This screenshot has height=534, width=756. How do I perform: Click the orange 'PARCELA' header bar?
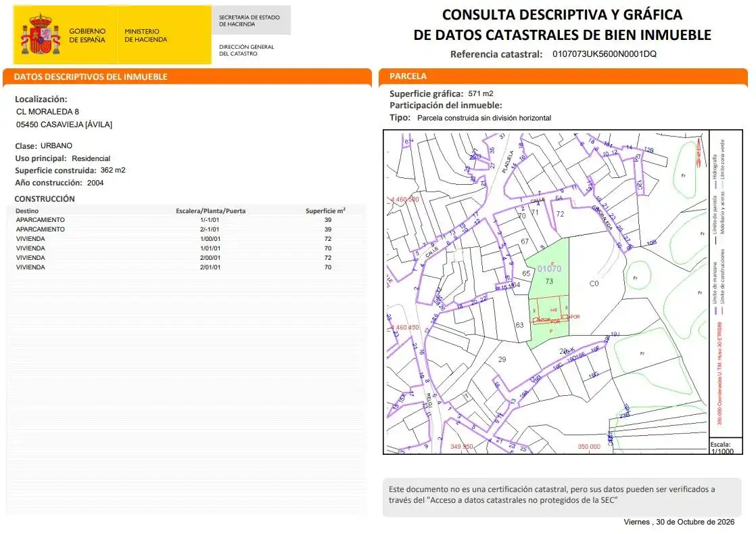click(563, 76)
